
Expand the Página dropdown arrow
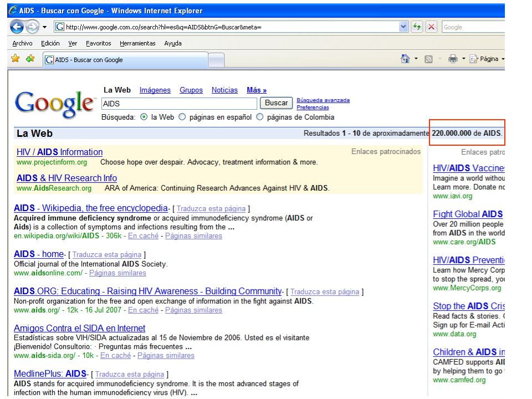[x=503, y=59]
